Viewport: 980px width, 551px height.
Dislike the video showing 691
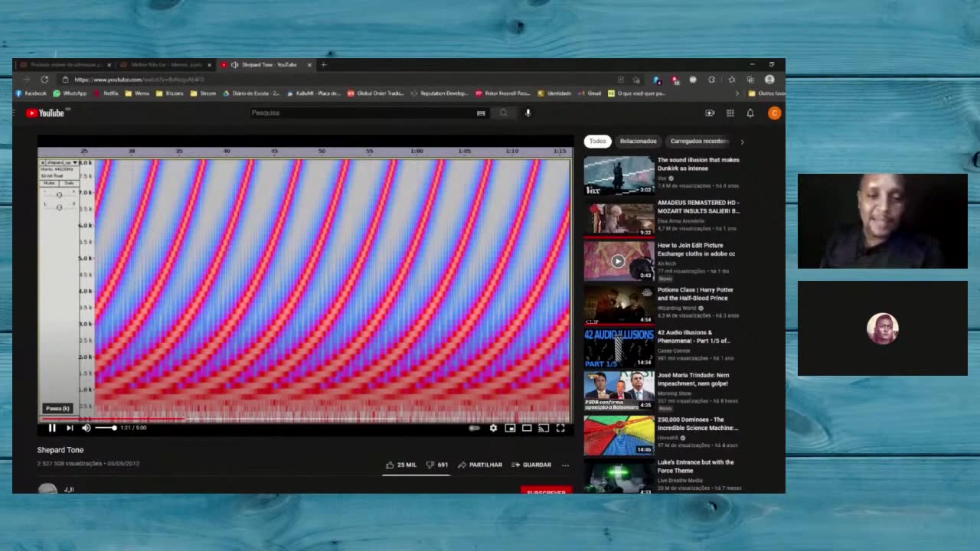(437, 465)
